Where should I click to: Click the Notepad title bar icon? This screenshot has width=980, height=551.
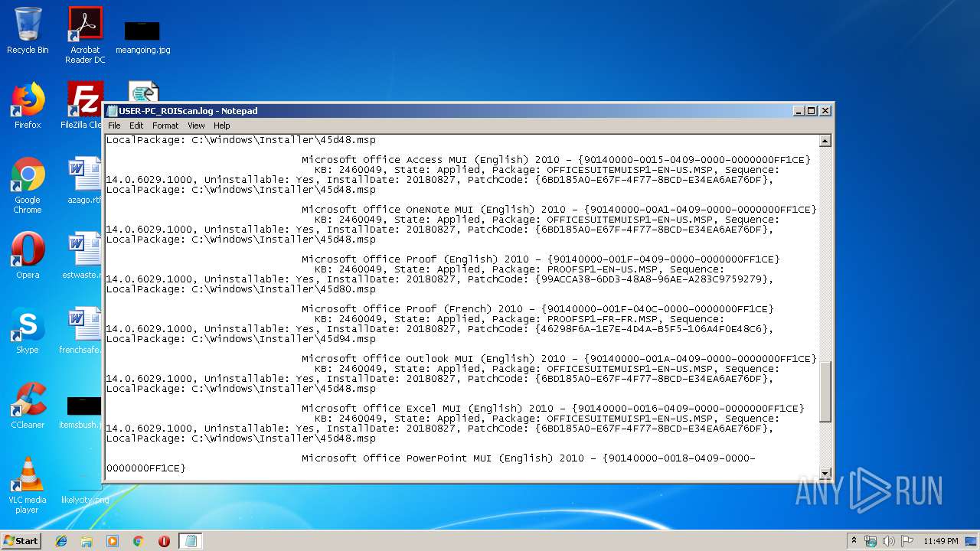click(112, 111)
